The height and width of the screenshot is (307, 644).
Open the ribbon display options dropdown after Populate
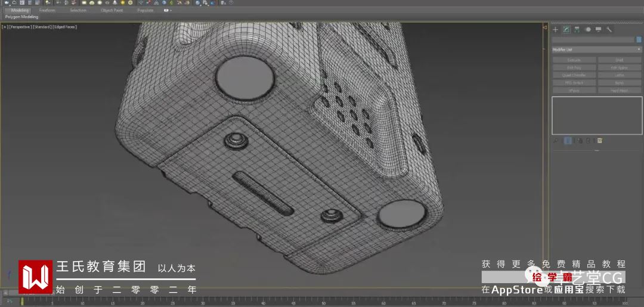tap(168, 10)
